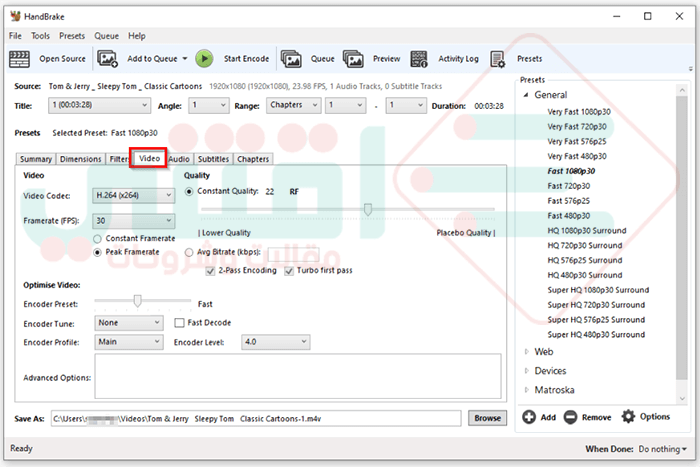Choose the Constant Framerate option

click(97, 239)
